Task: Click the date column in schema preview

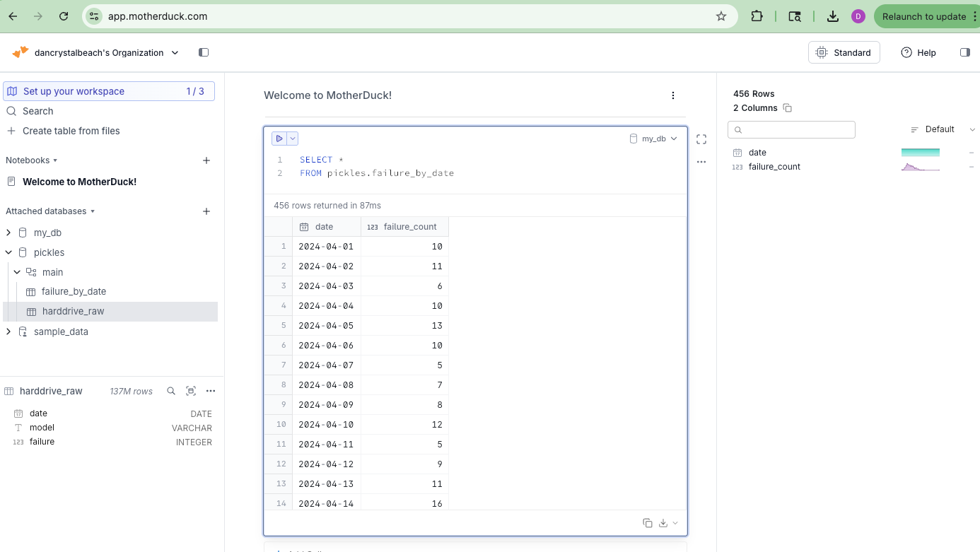Action: tap(112, 413)
